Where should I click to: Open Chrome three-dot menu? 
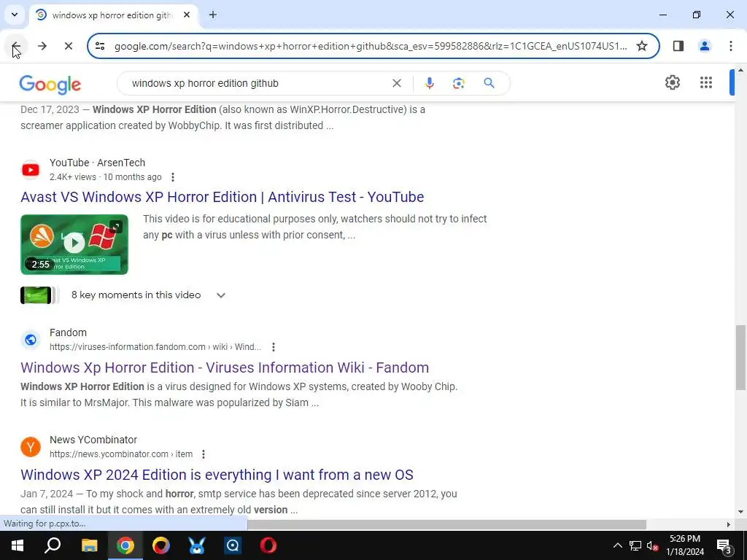(731, 46)
